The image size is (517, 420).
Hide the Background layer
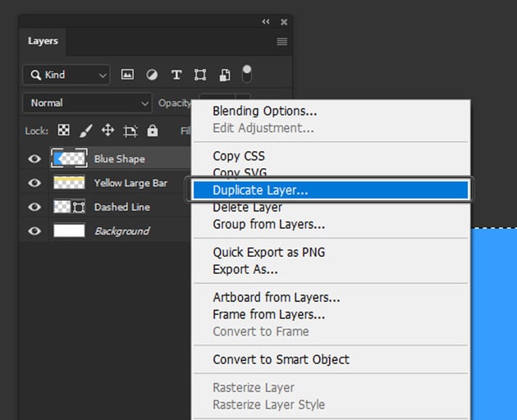coord(34,231)
